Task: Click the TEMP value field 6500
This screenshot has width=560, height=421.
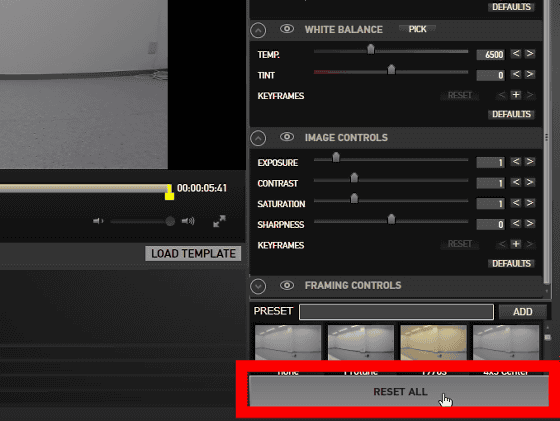Action: pos(491,55)
